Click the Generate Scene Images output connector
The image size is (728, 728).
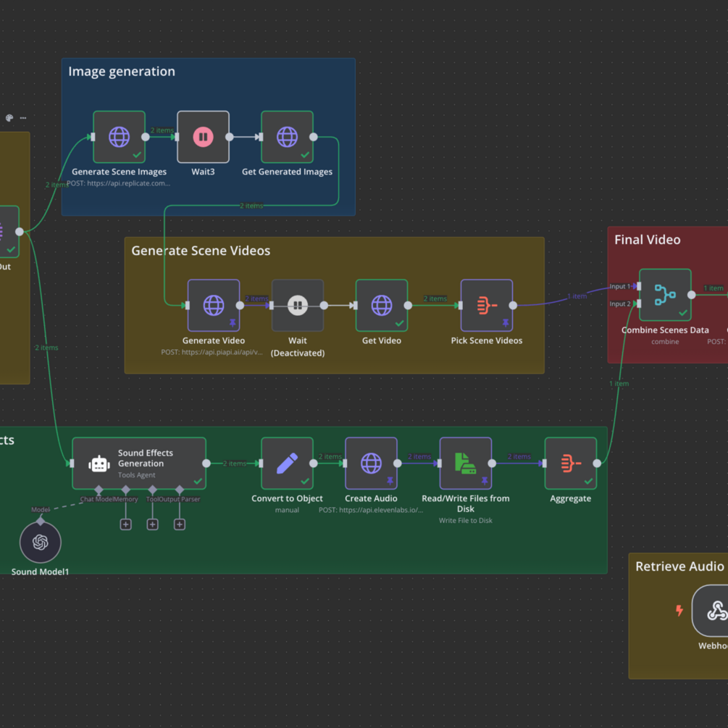[146, 137]
